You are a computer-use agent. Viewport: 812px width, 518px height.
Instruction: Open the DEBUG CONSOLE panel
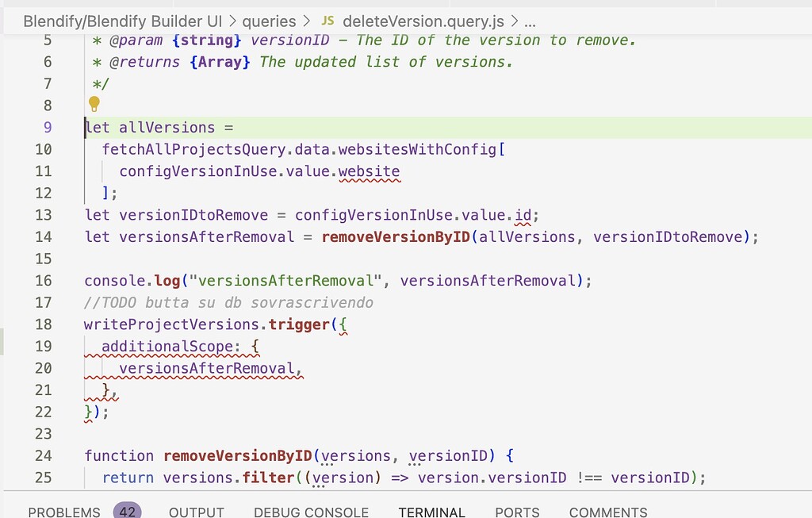coord(311,512)
